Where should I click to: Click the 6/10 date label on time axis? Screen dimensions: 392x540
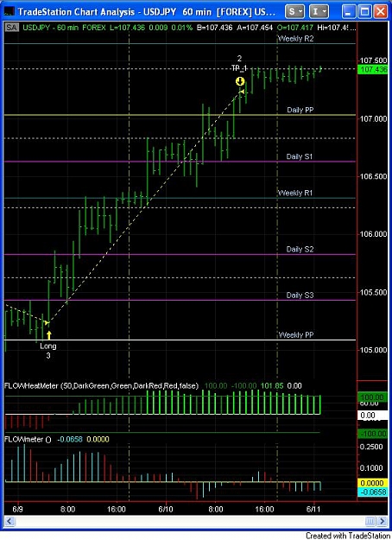(166, 510)
